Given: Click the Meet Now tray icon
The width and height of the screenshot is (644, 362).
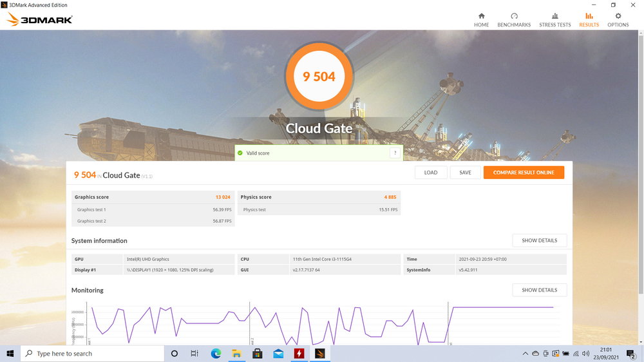Looking at the screenshot, I should click(546, 354).
